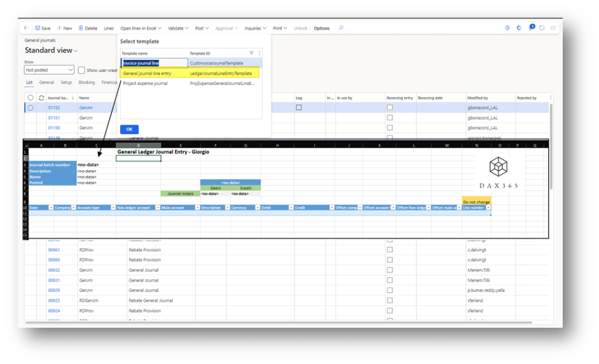Tick Reversing entry checkbox for journal 01151
The image size is (599, 364).
click(x=389, y=118)
